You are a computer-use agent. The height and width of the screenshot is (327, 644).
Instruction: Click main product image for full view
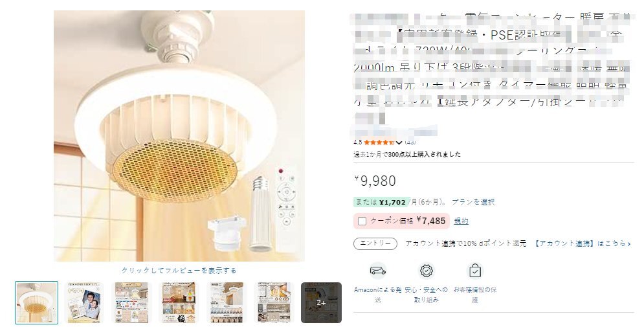(x=179, y=136)
